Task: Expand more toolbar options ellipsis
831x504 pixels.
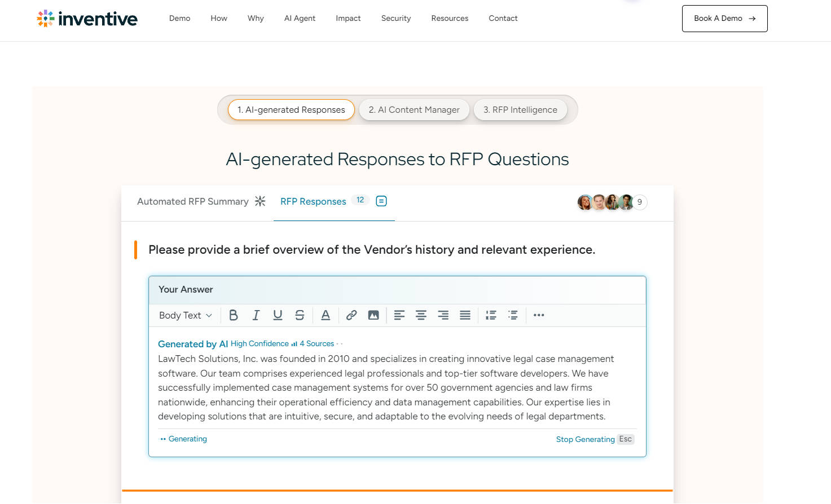Action: [x=539, y=315]
